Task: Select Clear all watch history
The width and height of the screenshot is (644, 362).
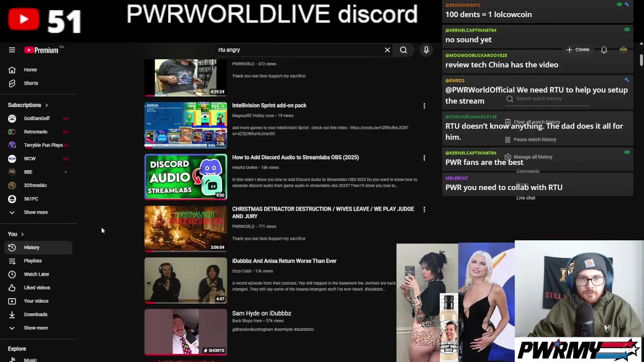Action: pyautogui.click(x=532, y=122)
